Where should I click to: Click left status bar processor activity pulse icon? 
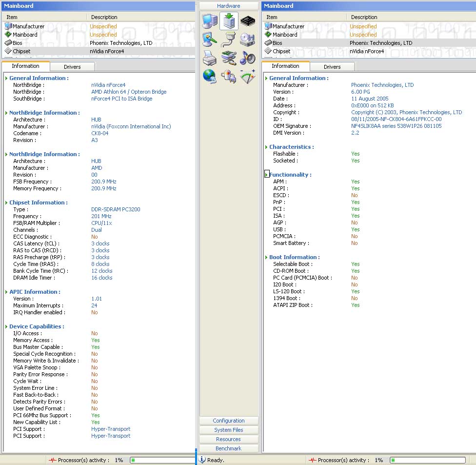[x=53, y=460]
